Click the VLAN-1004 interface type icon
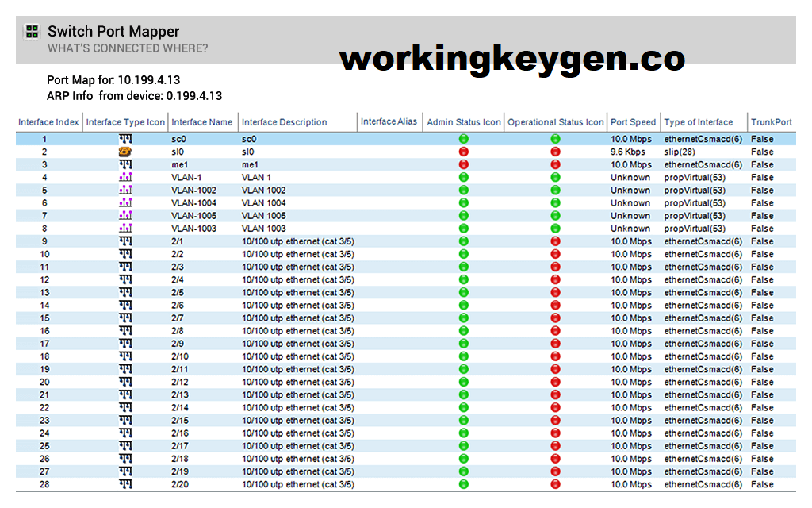This screenshot has height=508, width=812. coord(125,202)
